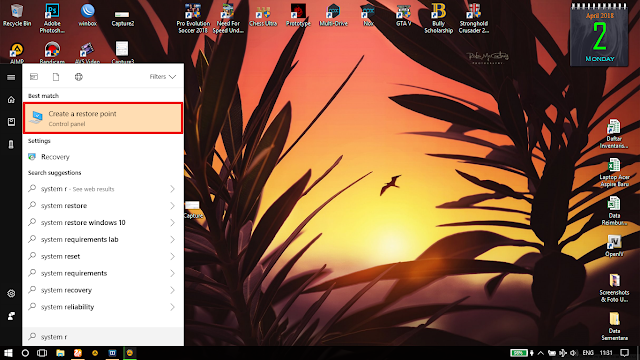Filter search results by apps
The image size is (640, 360).
point(34,77)
